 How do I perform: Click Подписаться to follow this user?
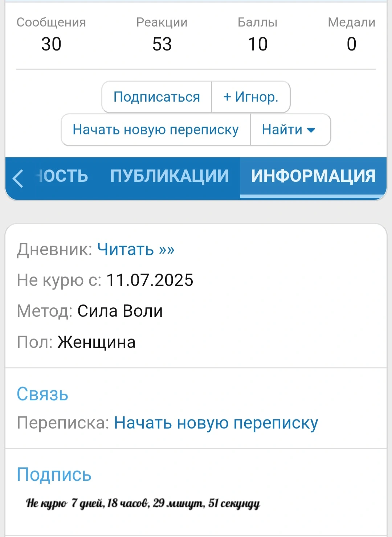point(156,97)
